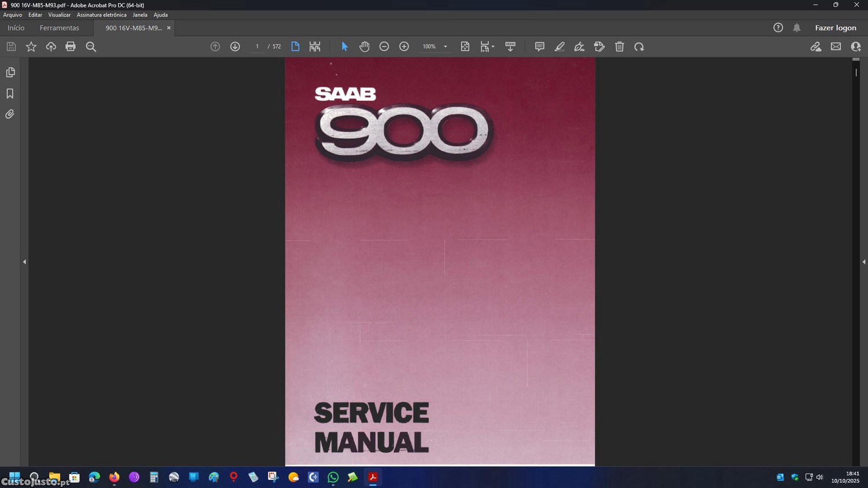This screenshot has width=868, height=488.
Task: Click the highlight text pen tool
Action: pos(560,47)
